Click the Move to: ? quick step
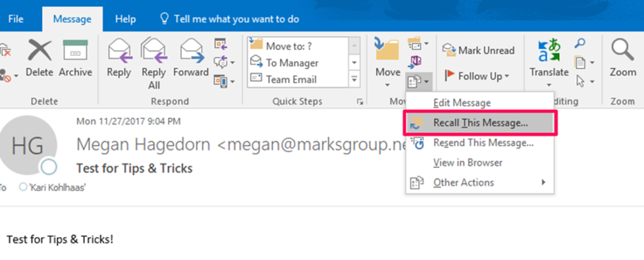 [298, 46]
